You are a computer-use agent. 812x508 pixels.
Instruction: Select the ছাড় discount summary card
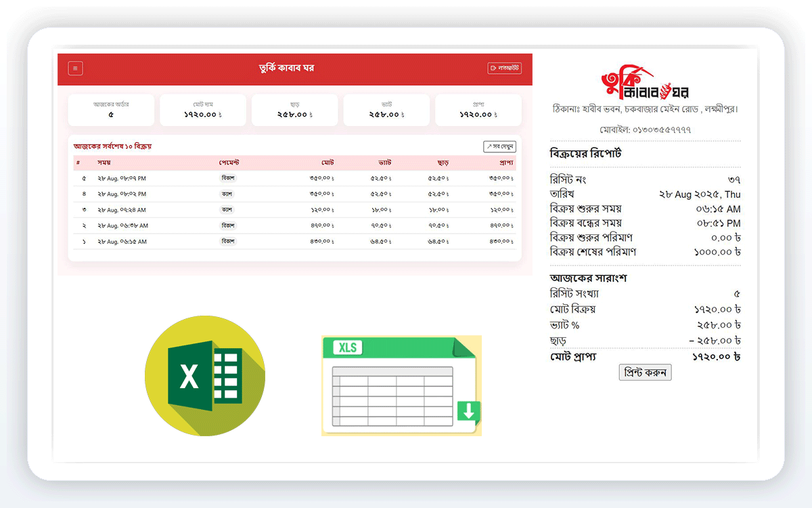click(x=295, y=110)
